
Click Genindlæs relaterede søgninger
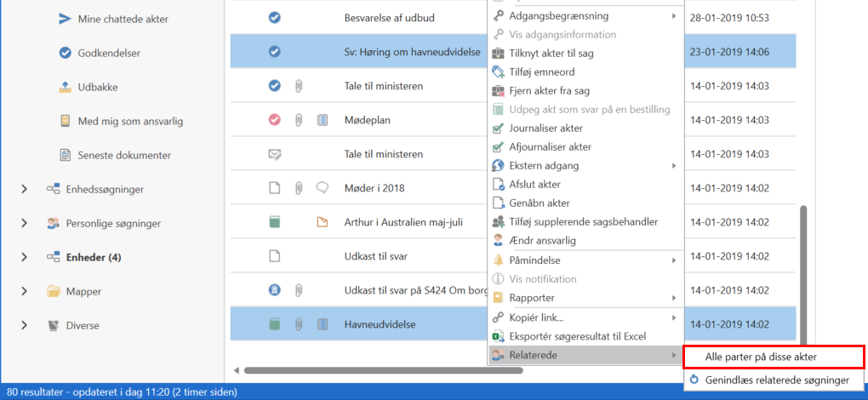pos(777,380)
